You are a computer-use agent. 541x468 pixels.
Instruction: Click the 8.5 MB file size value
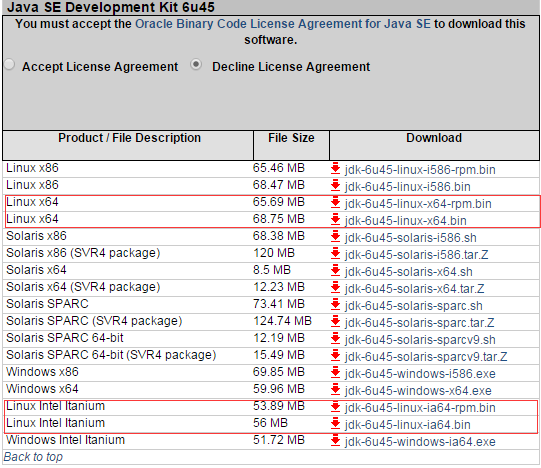272,270
